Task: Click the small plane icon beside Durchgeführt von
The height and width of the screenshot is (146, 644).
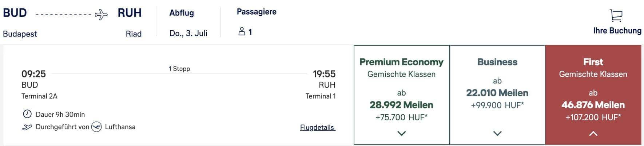Action: point(27,127)
